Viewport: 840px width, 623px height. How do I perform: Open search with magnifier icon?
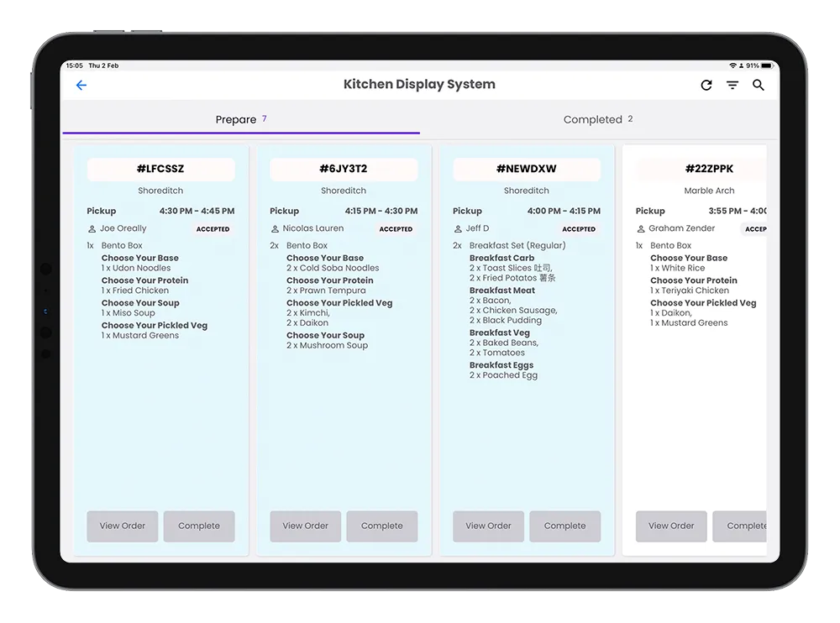pos(759,85)
